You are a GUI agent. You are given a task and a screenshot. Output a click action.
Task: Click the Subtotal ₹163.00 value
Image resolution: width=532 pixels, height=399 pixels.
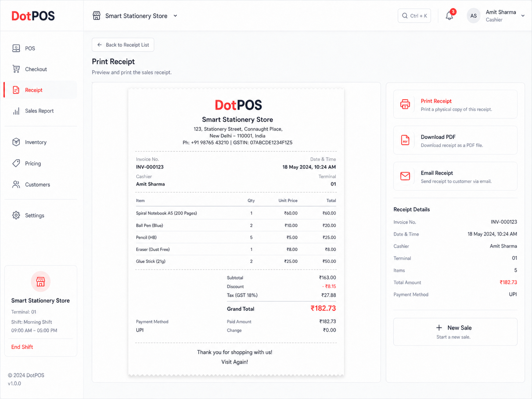point(327,277)
